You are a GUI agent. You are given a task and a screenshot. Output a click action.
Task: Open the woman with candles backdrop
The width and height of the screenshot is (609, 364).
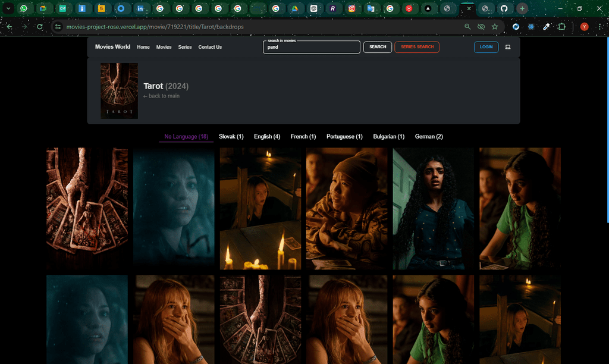point(260,209)
